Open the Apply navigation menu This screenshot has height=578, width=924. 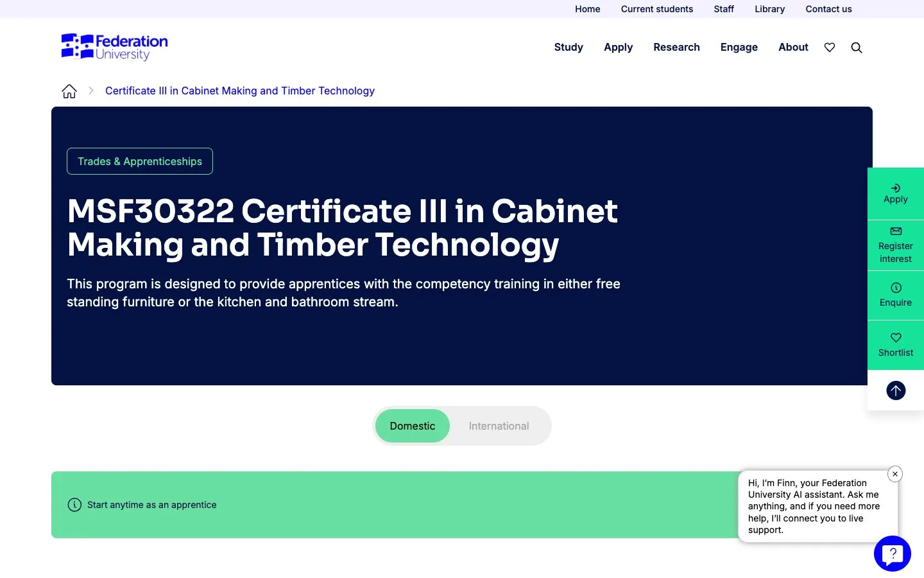[x=619, y=48]
